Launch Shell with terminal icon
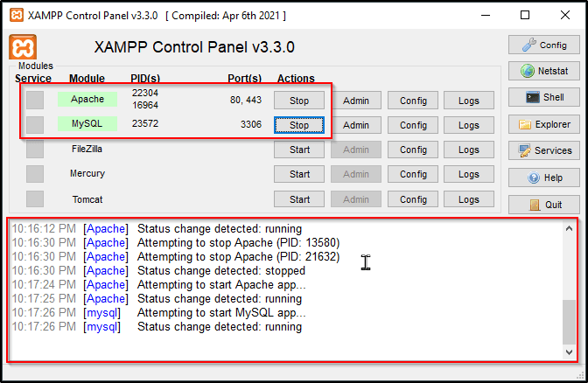 [x=543, y=97]
